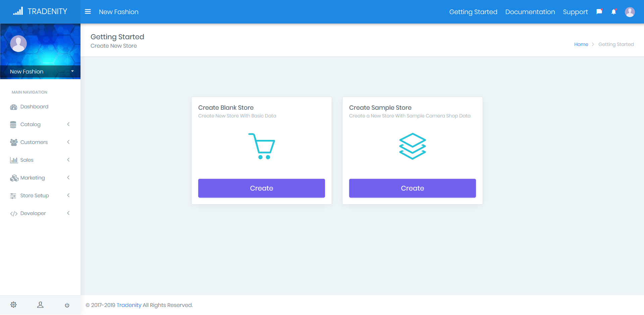Select the Customers navigation item

tap(40, 142)
